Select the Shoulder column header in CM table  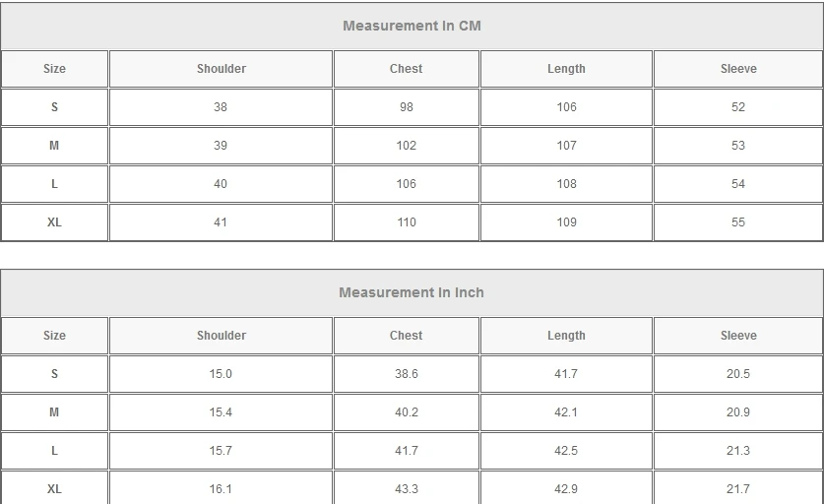click(x=222, y=69)
